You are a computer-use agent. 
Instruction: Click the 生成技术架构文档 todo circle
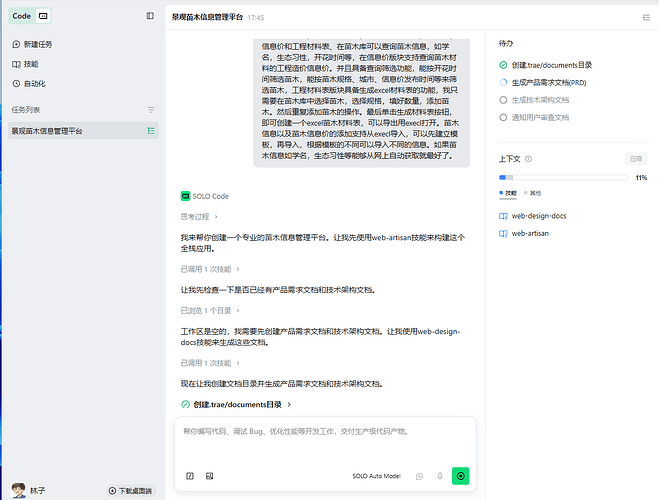[x=503, y=100]
